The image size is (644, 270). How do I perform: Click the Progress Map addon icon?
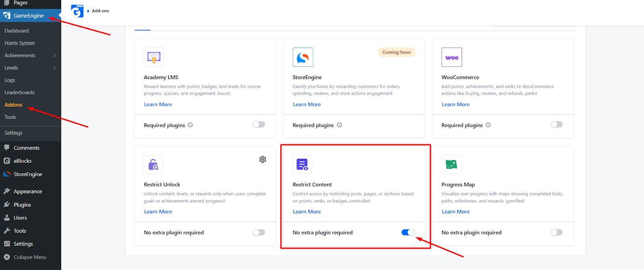[451, 164]
